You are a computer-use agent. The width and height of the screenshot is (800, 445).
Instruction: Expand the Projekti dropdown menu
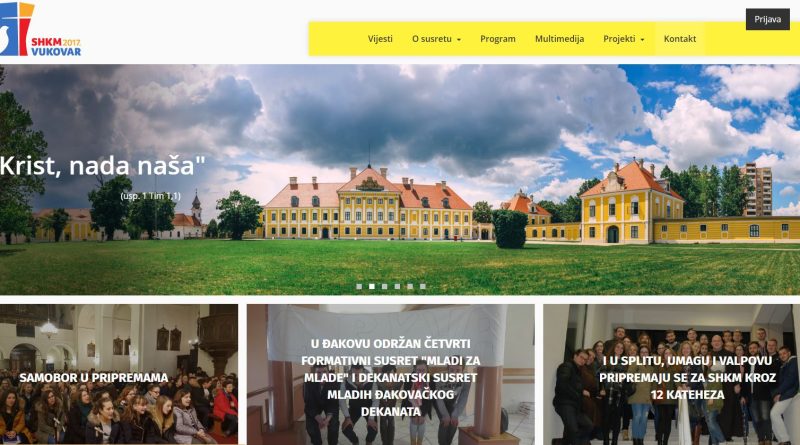(x=623, y=39)
